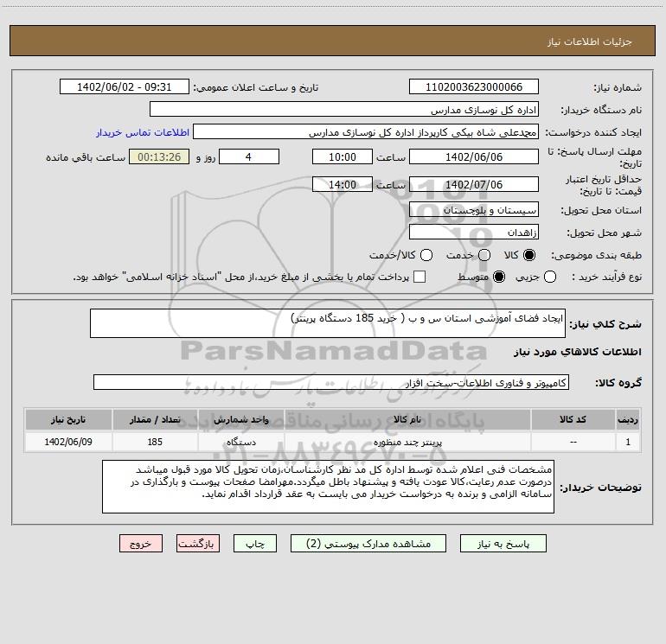This screenshot has height=644, width=666.
Task: Select the خدمت radio button
Action: click(484, 255)
